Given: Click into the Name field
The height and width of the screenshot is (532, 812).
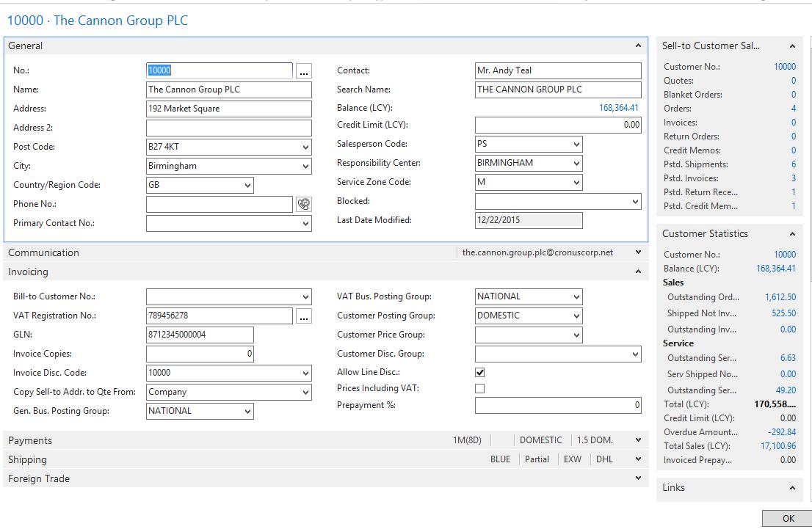Looking at the screenshot, I should tap(229, 90).
